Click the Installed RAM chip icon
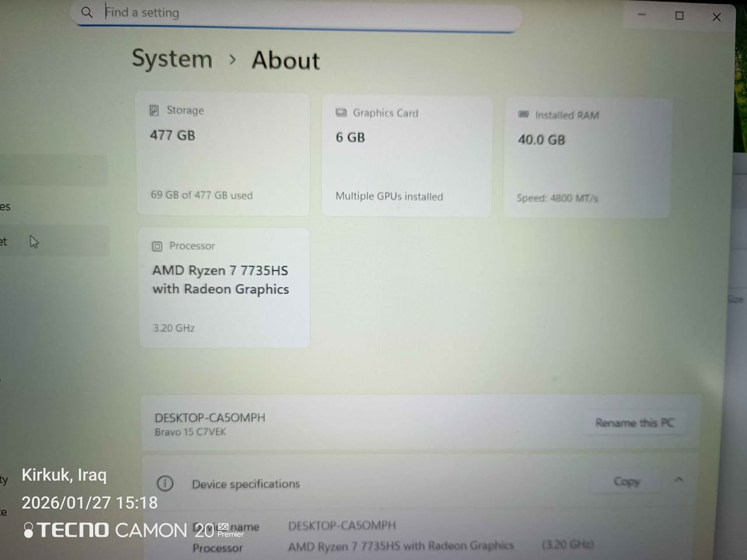This screenshot has width=747, height=560. pyautogui.click(x=523, y=114)
